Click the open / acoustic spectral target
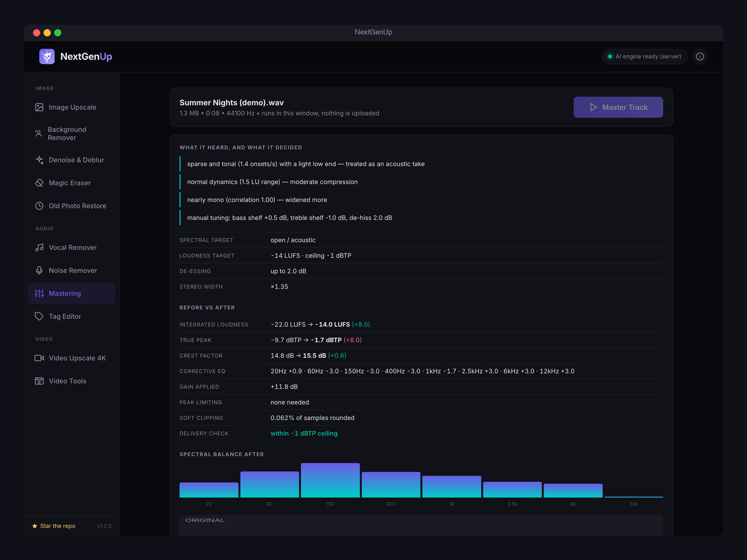Screen dimensions: 747x560 293,240
